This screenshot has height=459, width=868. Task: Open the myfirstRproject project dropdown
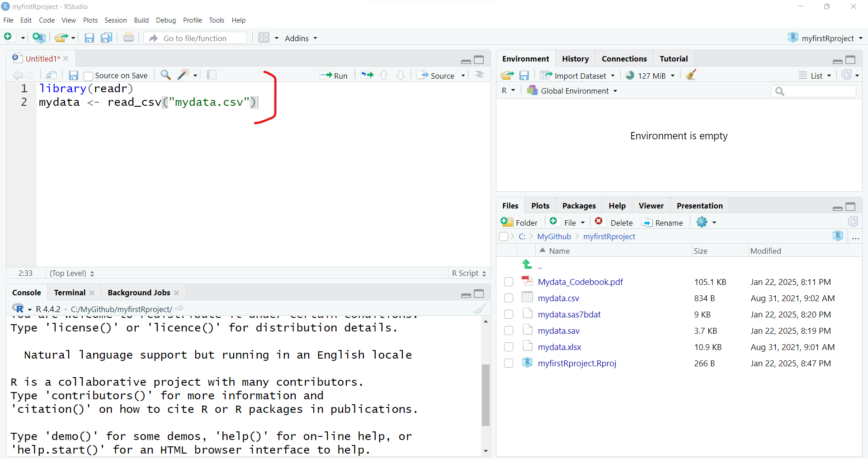[x=826, y=38]
